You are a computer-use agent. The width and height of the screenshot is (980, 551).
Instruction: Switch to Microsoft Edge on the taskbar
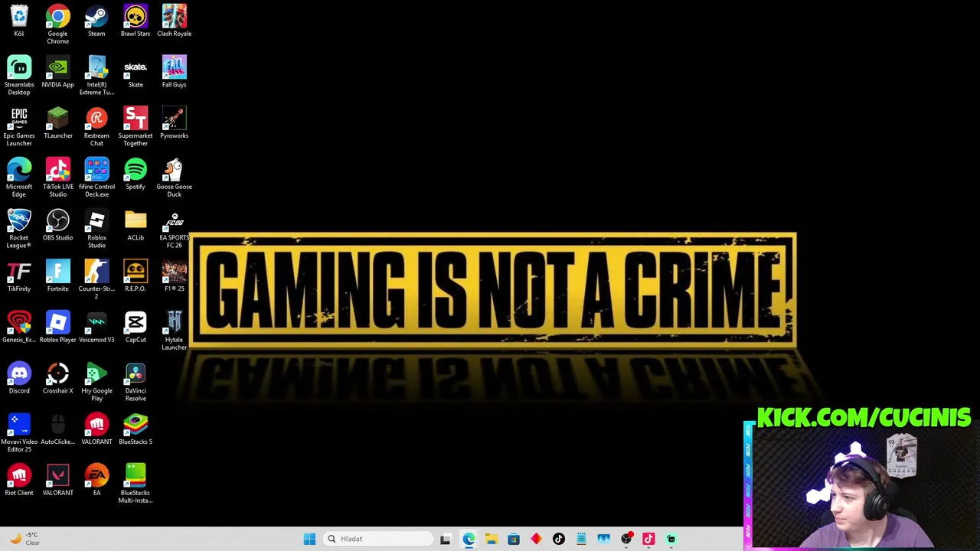469,539
